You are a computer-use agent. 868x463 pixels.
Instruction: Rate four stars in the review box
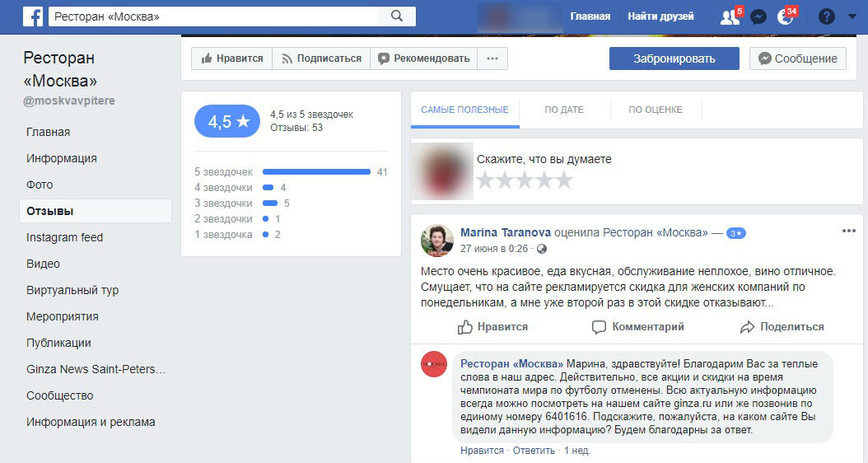tap(544, 180)
